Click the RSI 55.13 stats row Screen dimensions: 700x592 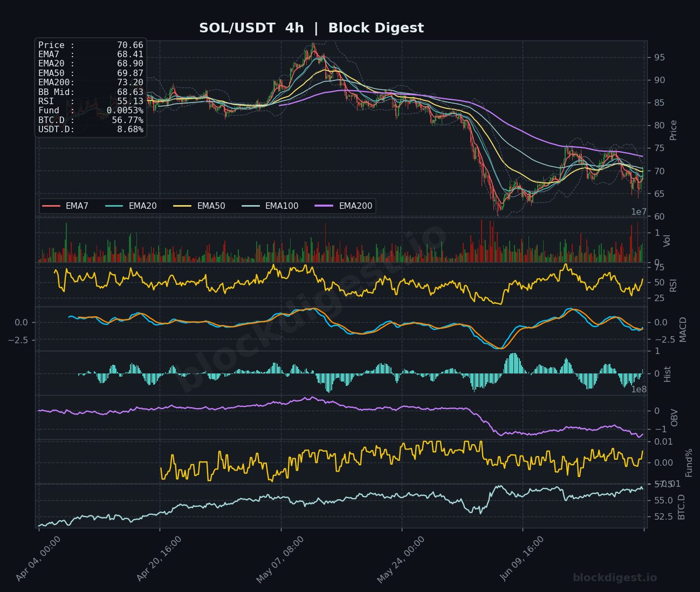pyautogui.click(x=91, y=101)
